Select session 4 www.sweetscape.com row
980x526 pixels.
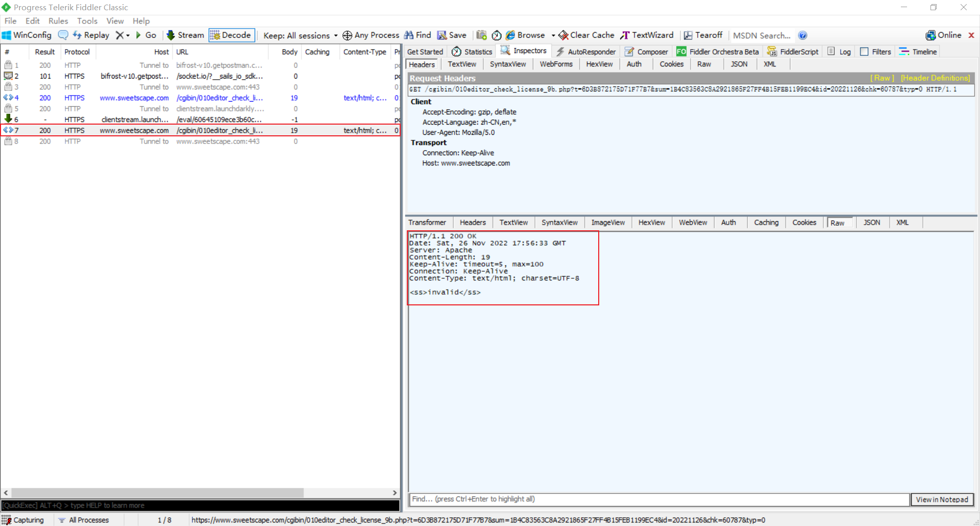[x=200, y=98]
